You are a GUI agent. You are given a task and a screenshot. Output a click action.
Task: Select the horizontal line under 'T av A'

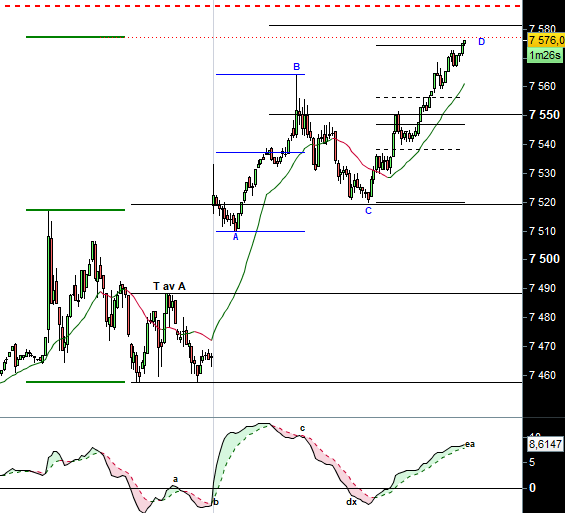click(326, 294)
